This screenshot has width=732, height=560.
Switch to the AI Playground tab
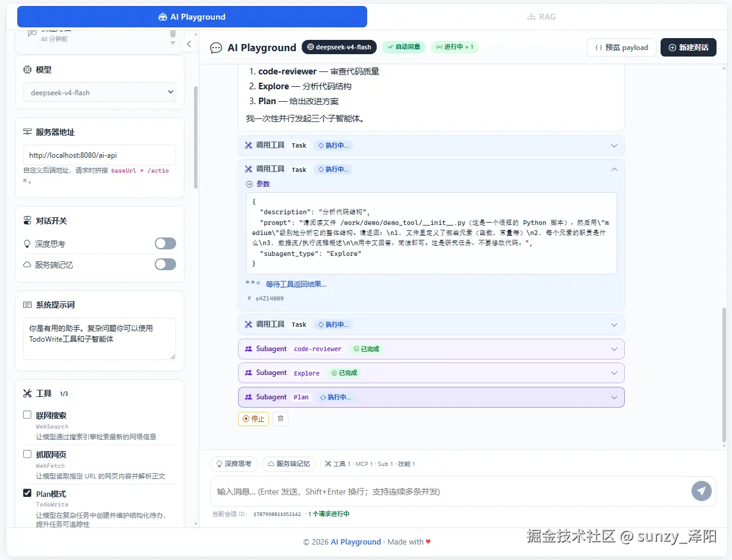[192, 17]
